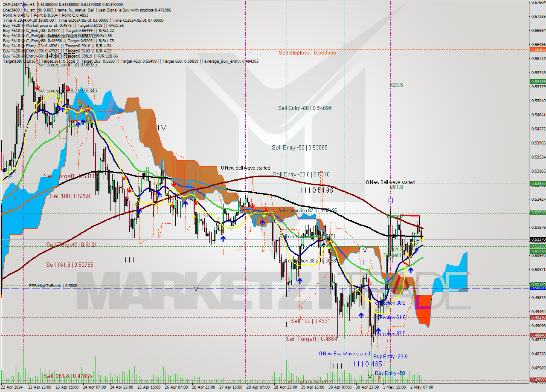
Task: Click the green 0.52050 price tag
Action: [x=538, y=213]
